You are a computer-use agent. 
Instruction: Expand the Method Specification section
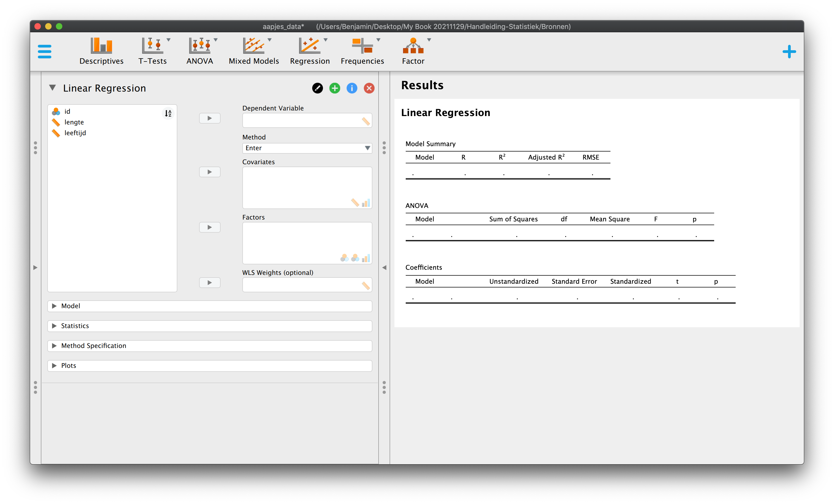click(x=210, y=346)
